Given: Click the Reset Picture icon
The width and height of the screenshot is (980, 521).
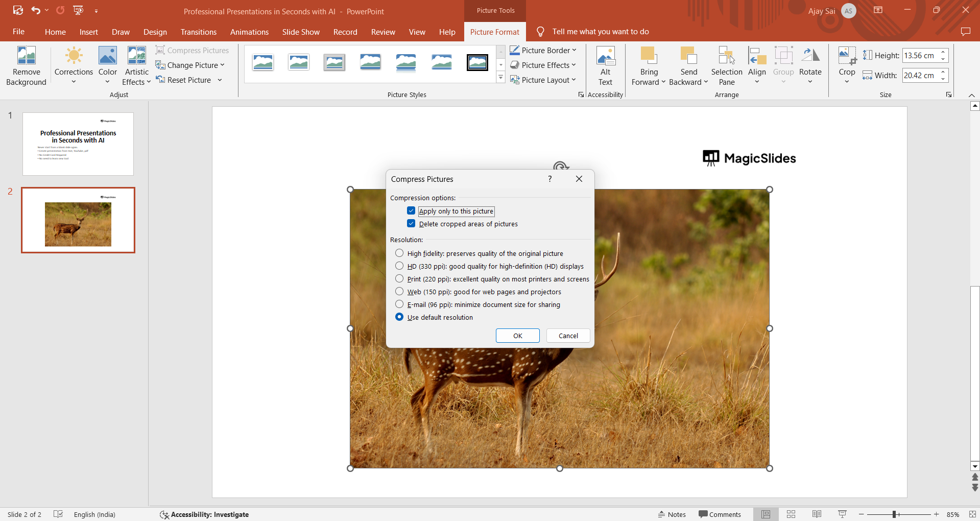Looking at the screenshot, I should point(160,80).
